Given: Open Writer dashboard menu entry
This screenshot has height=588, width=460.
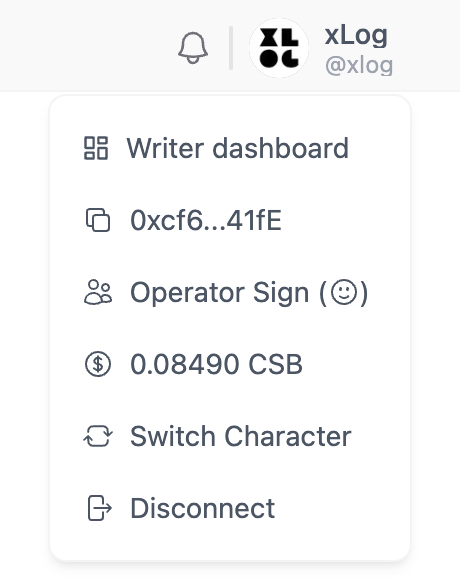Looking at the screenshot, I should tap(230, 148).
